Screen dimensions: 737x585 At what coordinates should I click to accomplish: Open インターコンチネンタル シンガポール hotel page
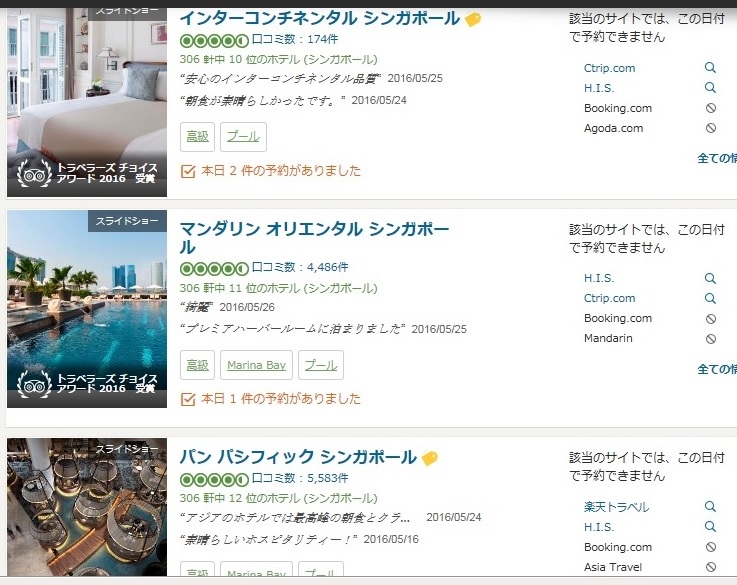click(x=320, y=18)
